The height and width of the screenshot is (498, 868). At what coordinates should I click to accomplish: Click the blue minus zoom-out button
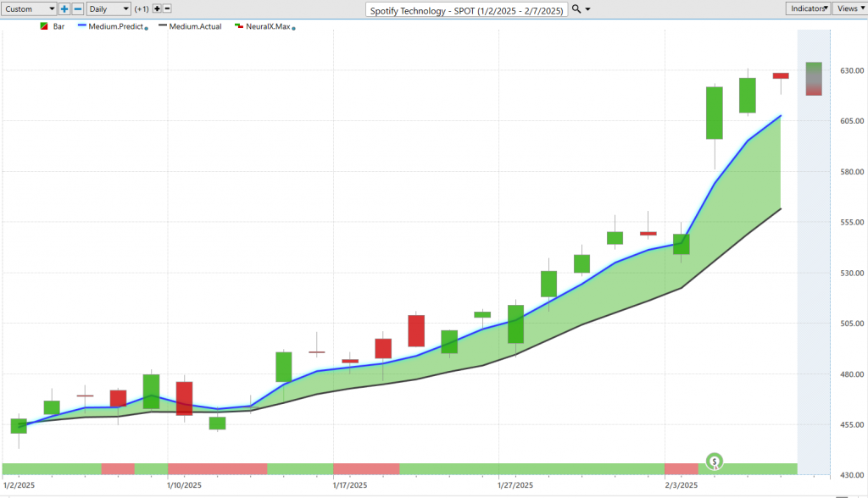78,8
